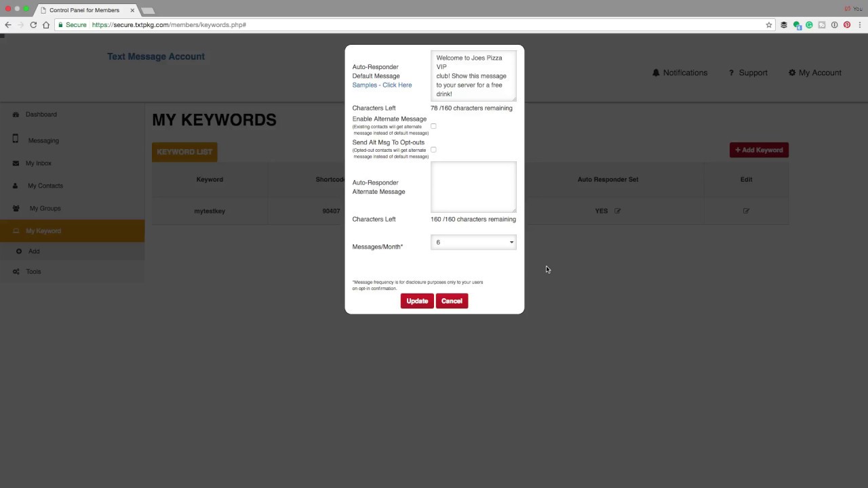Click into the Alternate Message text area
The image size is (868, 488).
(x=473, y=187)
